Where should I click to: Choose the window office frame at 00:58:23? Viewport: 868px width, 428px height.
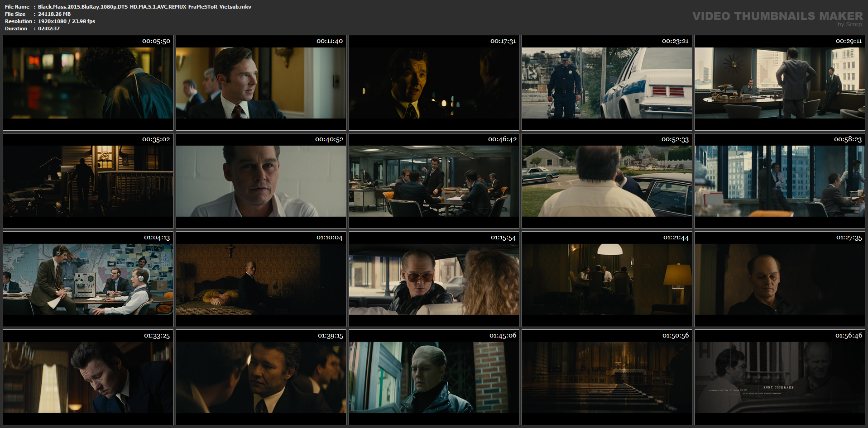click(780, 181)
